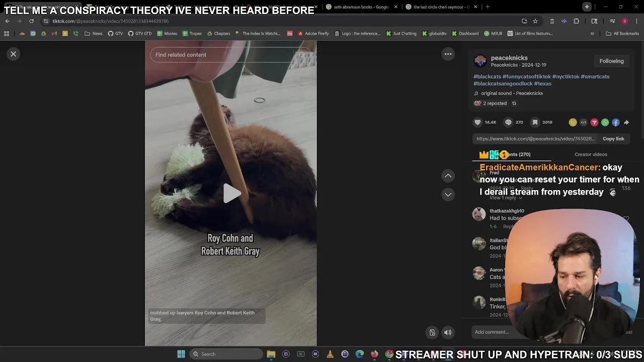Reload the page in browser toolbar
Viewport: 644px width, 362px height.
(x=31, y=21)
